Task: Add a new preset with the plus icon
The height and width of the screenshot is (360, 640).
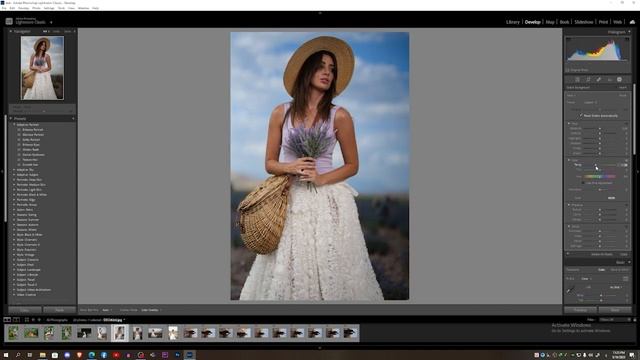Action: (73, 118)
